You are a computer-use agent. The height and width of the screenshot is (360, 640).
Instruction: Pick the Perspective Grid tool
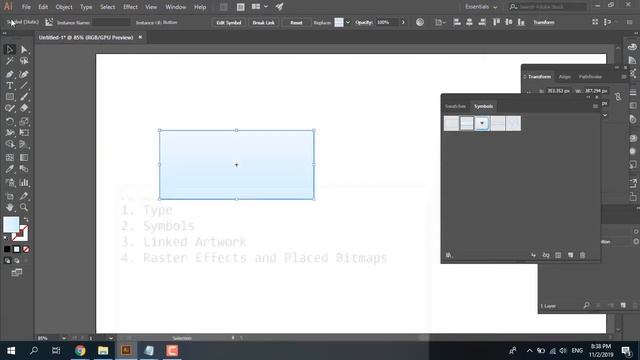click(x=24, y=144)
